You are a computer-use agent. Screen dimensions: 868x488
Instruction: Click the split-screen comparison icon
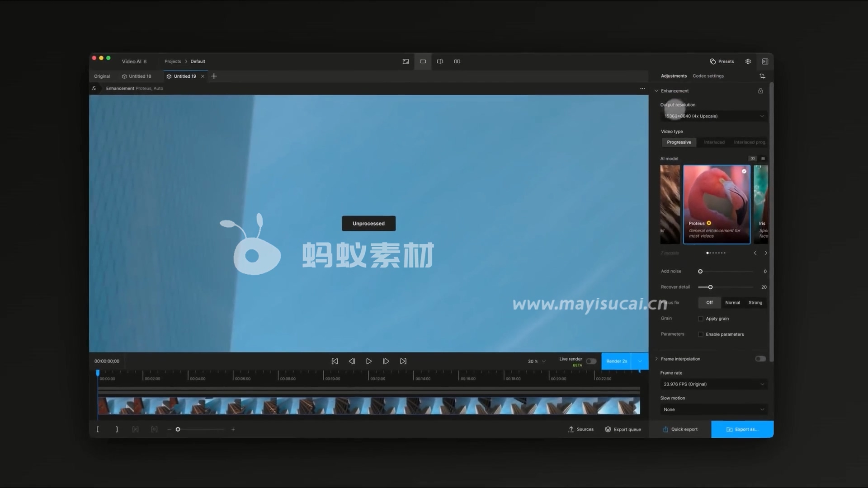pyautogui.click(x=440, y=61)
